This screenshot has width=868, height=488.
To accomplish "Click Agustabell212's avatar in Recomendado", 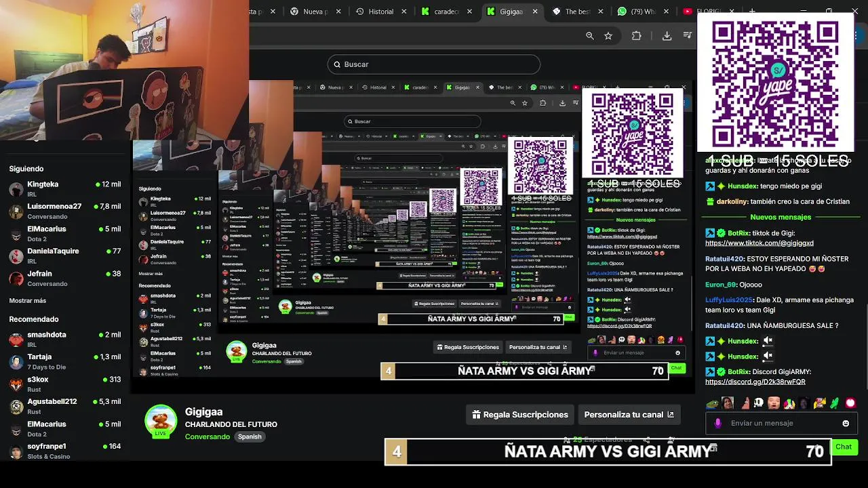I will coord(16,407).
